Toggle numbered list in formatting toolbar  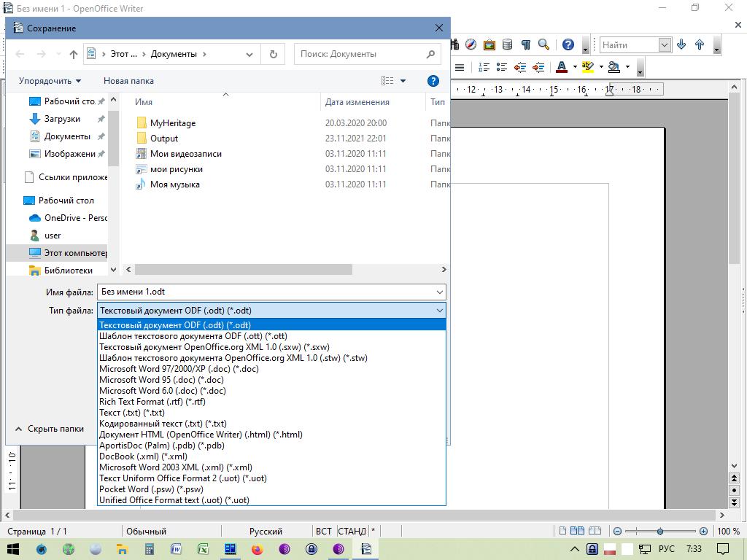coord(484,67)
